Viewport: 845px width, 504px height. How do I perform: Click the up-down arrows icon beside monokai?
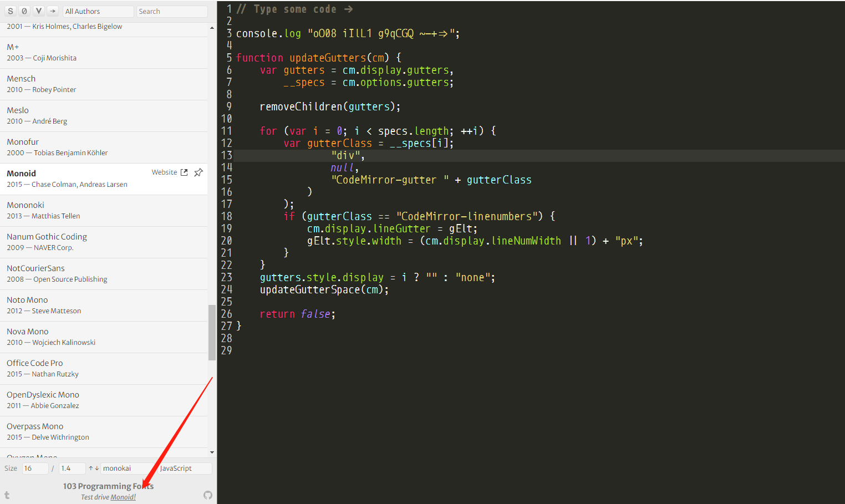(94, 469)
